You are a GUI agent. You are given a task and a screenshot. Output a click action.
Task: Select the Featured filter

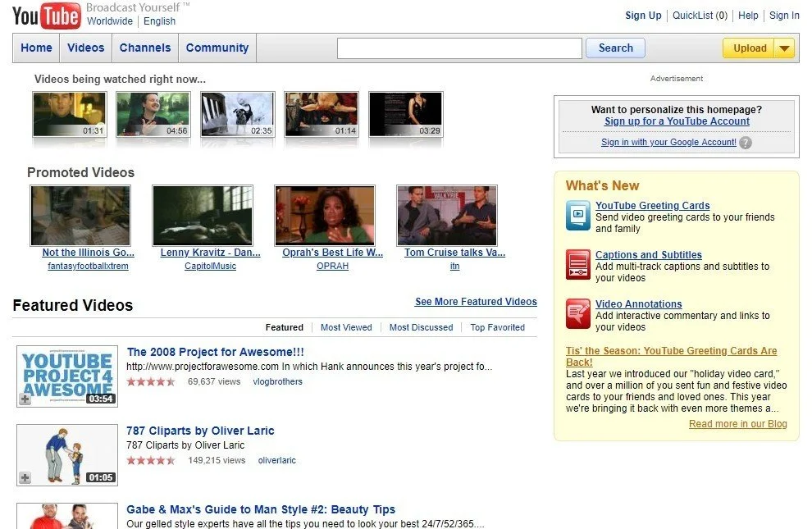[x=285, y=327]
